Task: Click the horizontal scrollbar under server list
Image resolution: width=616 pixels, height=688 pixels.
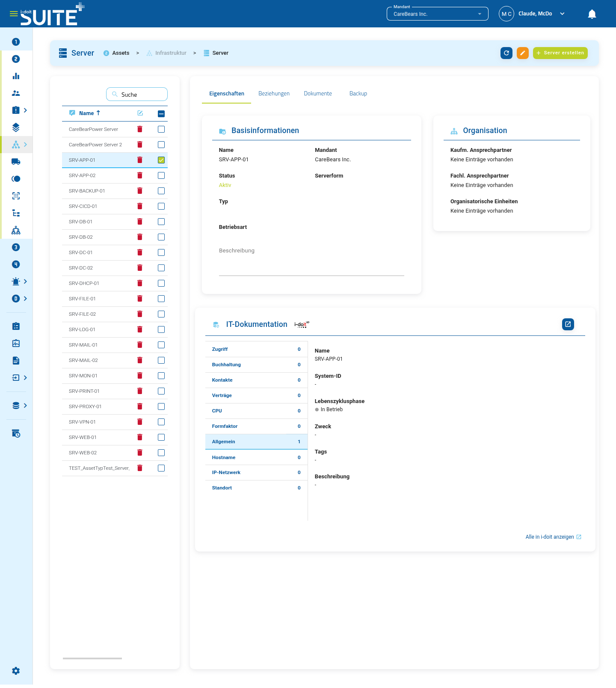Action: point(92,658)
